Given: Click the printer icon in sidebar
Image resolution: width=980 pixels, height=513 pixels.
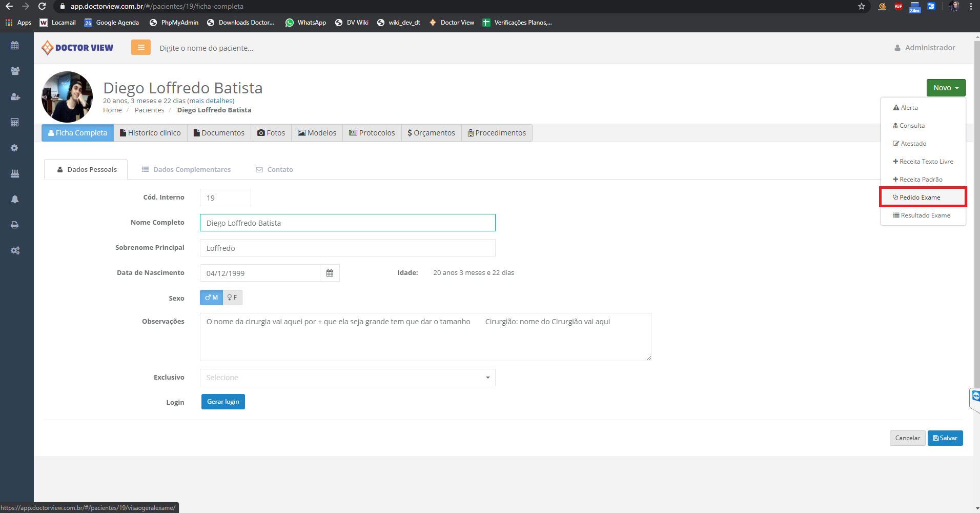Looking at the screenshot, I should tap(15, 225).
